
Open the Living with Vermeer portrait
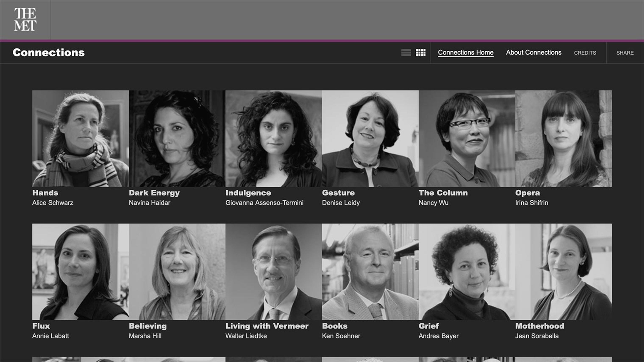[274, 272]
